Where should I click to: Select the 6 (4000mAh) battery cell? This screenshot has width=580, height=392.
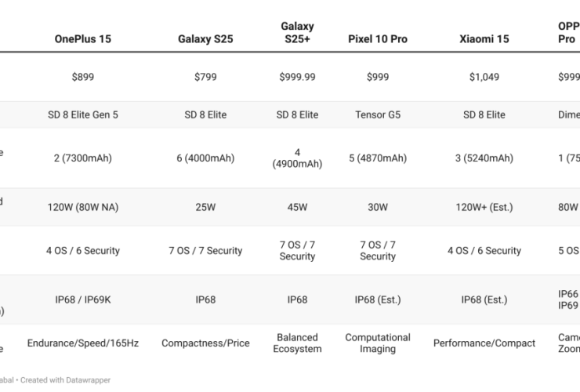click(x=205, y=158)
